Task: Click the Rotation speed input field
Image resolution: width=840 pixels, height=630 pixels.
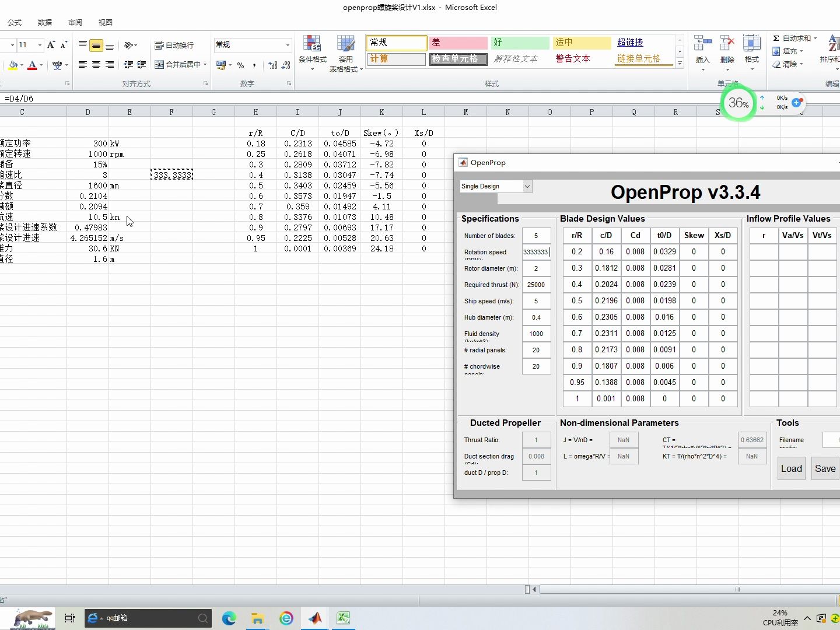Action: 536,252
